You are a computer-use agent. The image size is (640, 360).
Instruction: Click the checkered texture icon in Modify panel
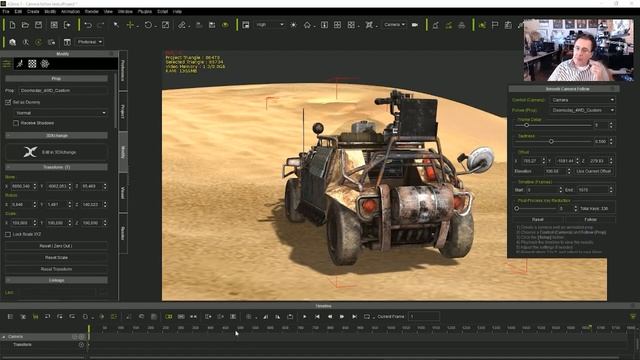tap(32, 64)
